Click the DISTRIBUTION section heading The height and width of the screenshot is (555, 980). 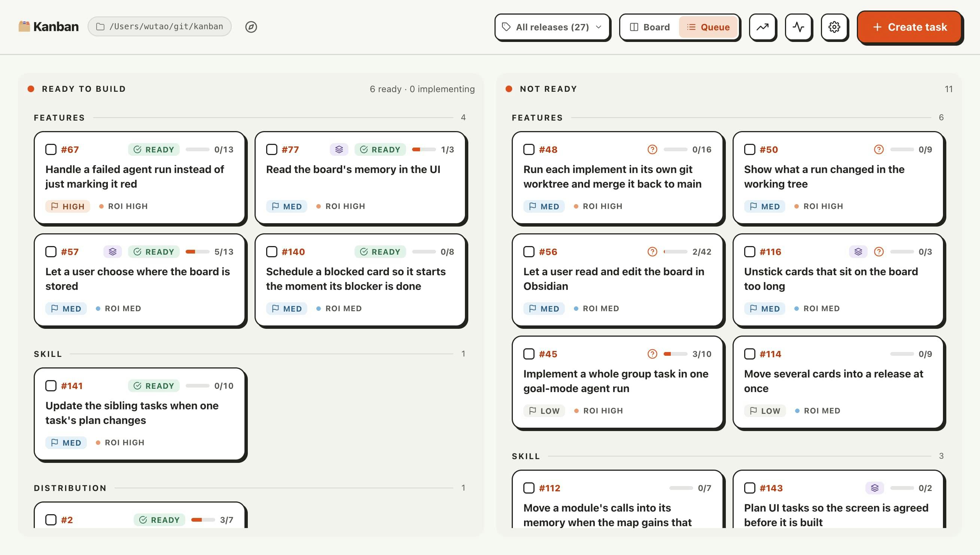tap(70, 488)
